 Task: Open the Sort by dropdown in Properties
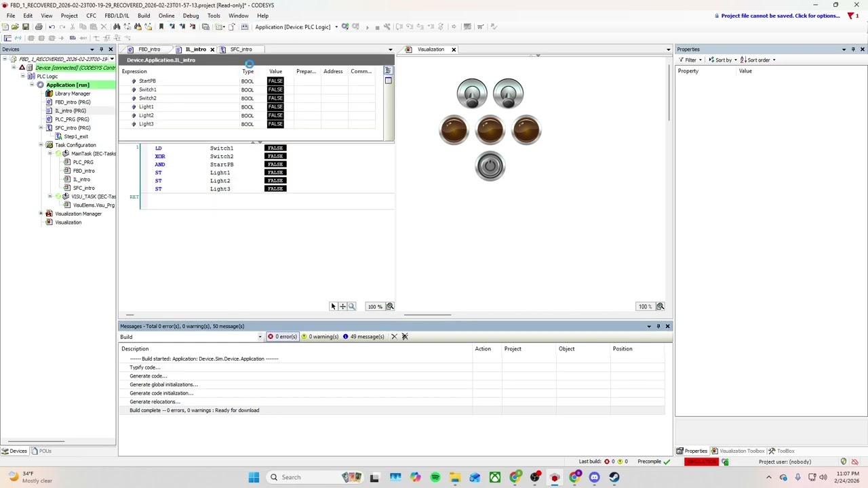coord(723,60)
